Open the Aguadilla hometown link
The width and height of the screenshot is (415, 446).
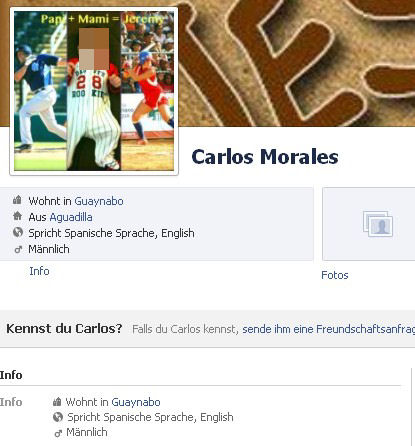pos(71,217)
